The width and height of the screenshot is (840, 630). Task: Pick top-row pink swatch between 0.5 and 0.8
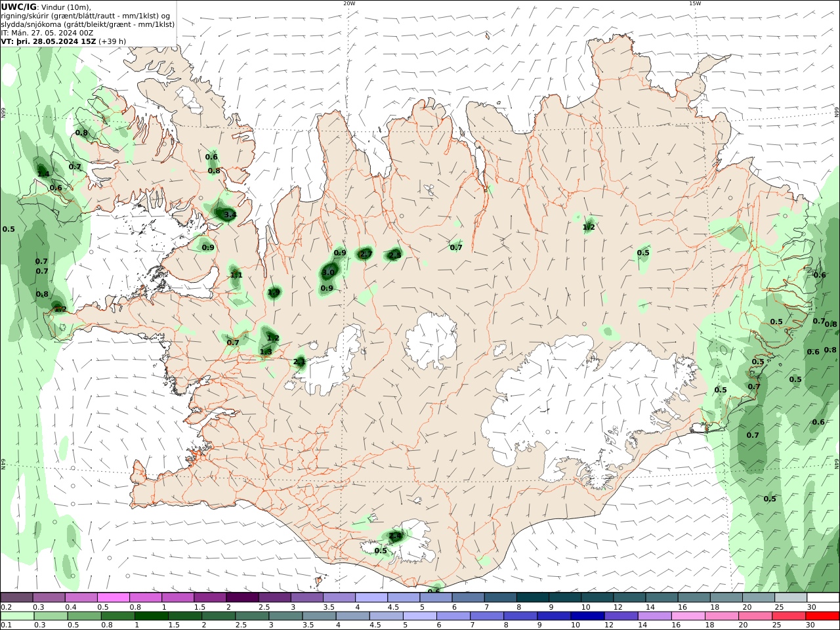click(x=114, y=597)
